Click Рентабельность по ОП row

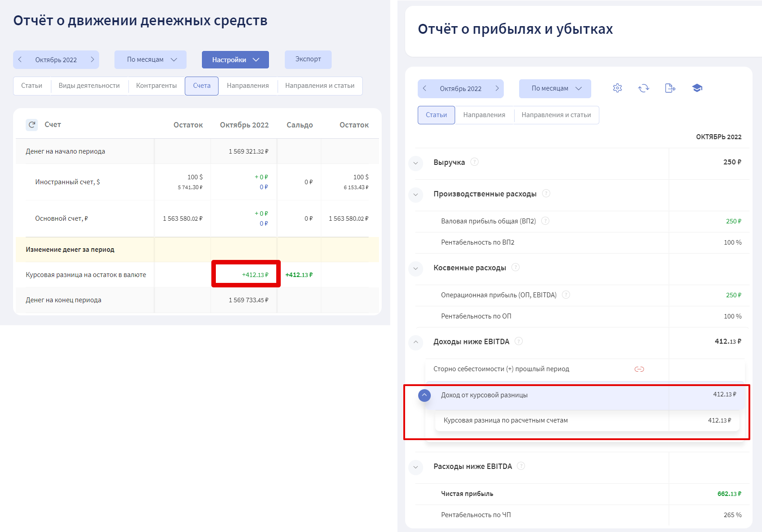point(582,316)
